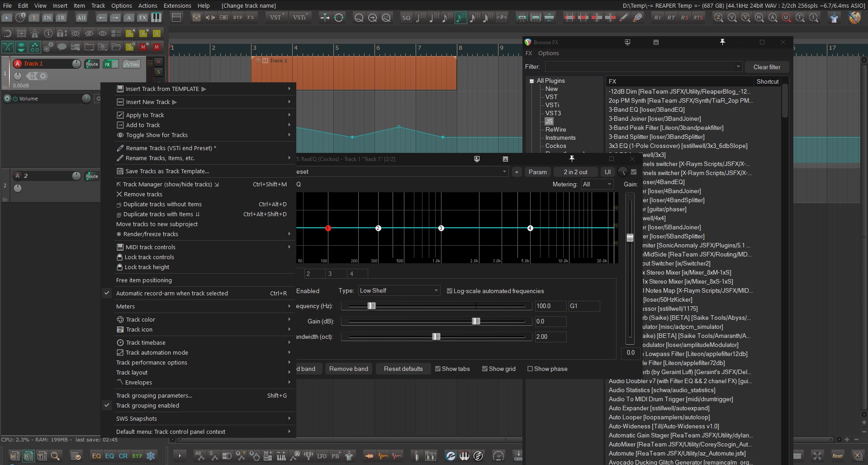This screenshot has width=868, height=465.
Task: Click the piano keyboard icon in toolbar
Action: [x=156, y=18]
